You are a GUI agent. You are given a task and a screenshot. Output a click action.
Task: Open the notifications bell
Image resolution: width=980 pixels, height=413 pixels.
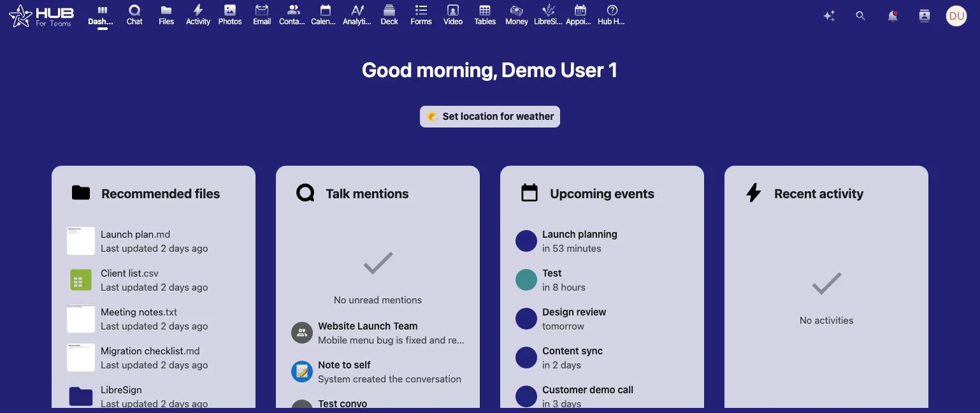[893, 16]
